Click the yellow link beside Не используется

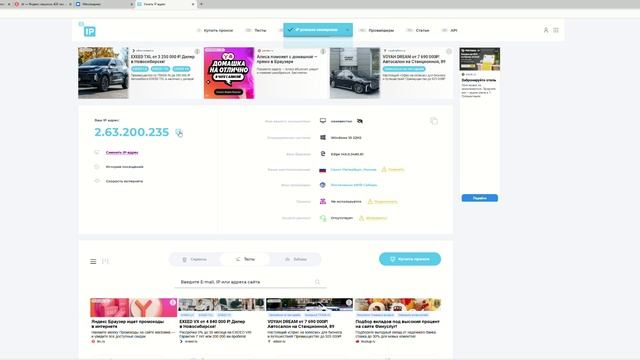pyautogui.click(x=386, y=202)
